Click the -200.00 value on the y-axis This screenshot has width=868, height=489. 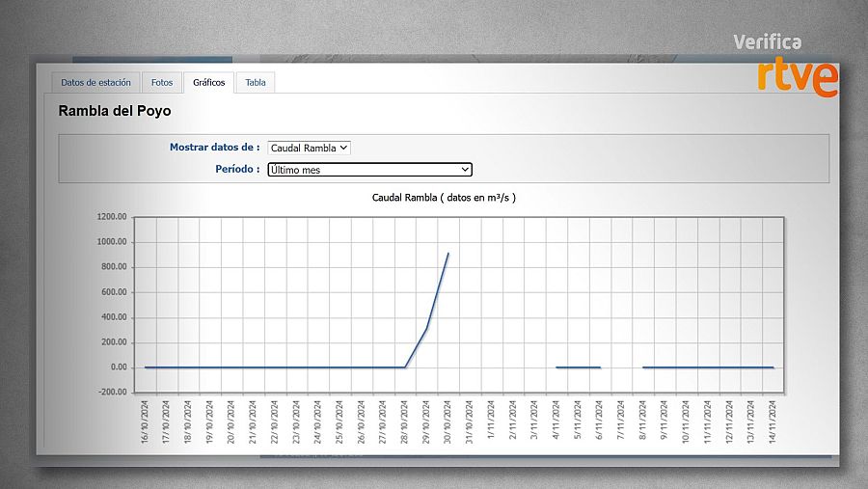coord(112,393)
